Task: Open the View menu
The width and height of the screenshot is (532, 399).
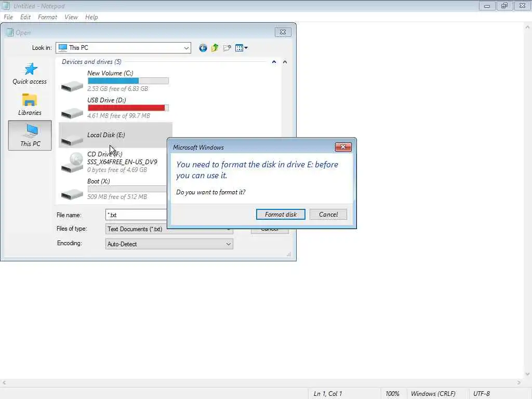Action: click(71, 17)
